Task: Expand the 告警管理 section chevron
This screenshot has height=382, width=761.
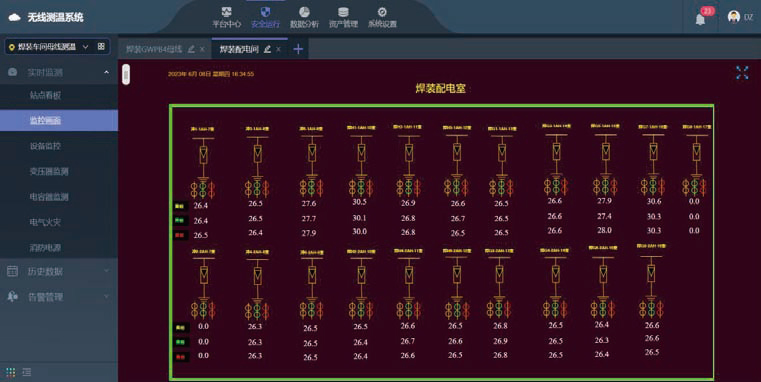Action: 106,297
